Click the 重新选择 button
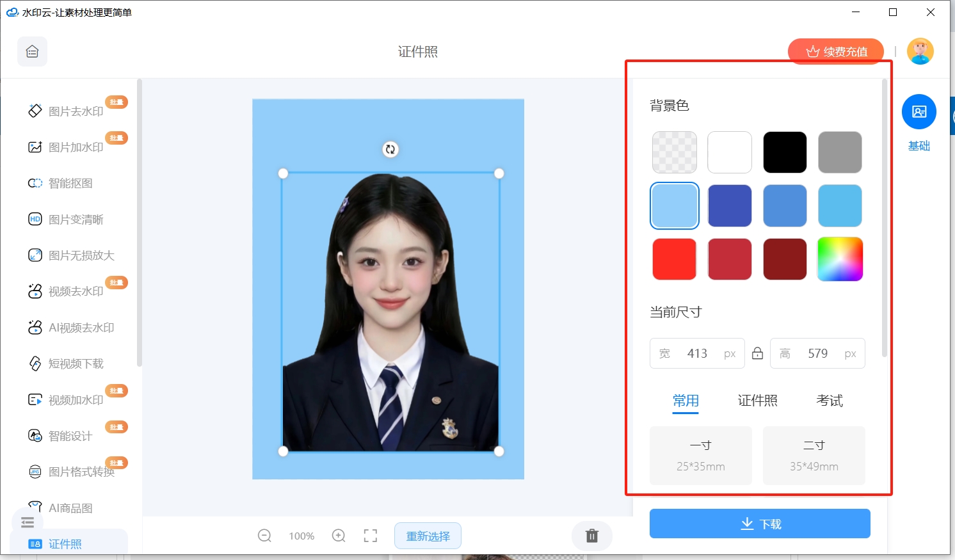 tap(428, 536)
